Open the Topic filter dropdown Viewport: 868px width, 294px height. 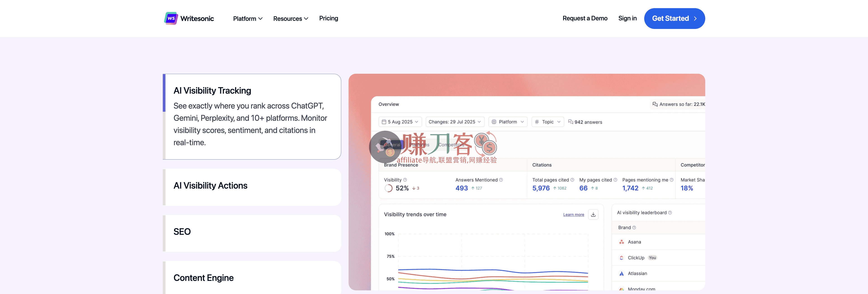pos(547,122)
